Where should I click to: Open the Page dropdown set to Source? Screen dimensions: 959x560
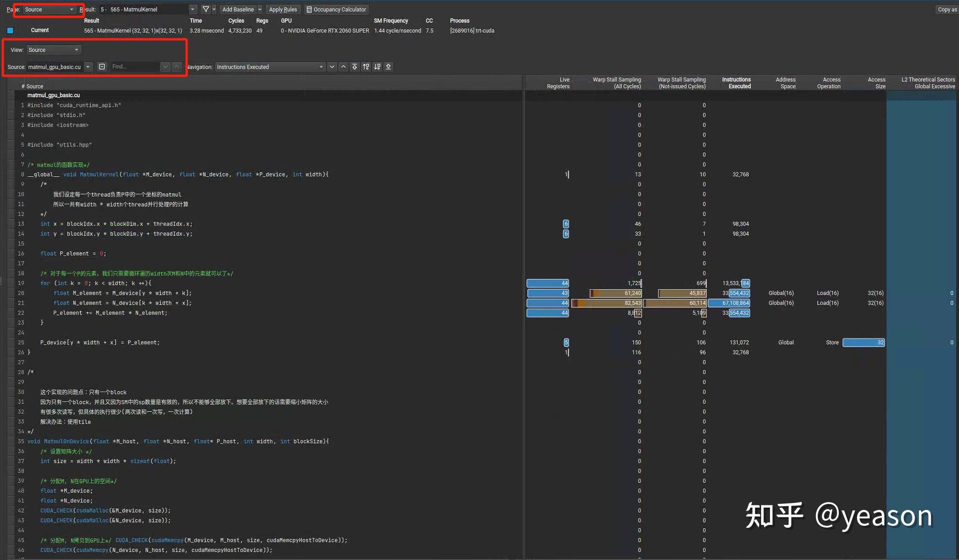[x=49, y=9]
